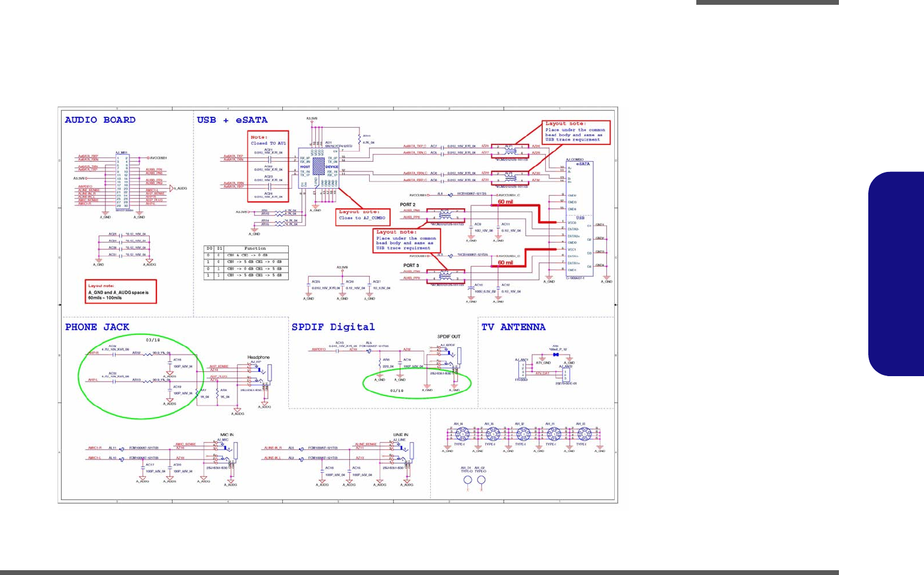The width and height of the screenshot is (924, 575).
Task: Click the SPDIF Digital section heading
Action: 333,327
